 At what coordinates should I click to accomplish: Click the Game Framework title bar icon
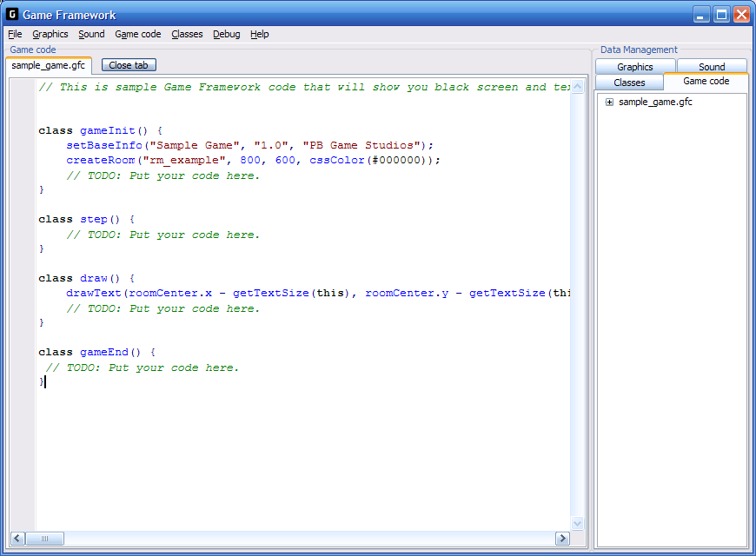(12, 15)
